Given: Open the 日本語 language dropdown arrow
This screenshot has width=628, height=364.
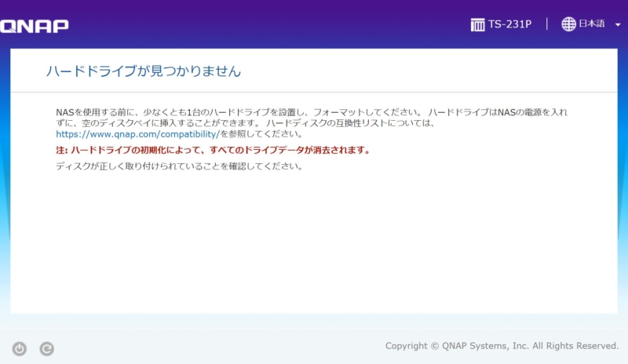Looking at the screenshot, I should [618, 24].
